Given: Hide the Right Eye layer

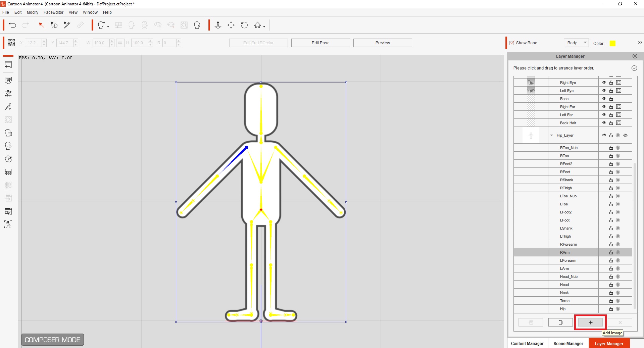Looking at the screenshot, I should [604, 83].
